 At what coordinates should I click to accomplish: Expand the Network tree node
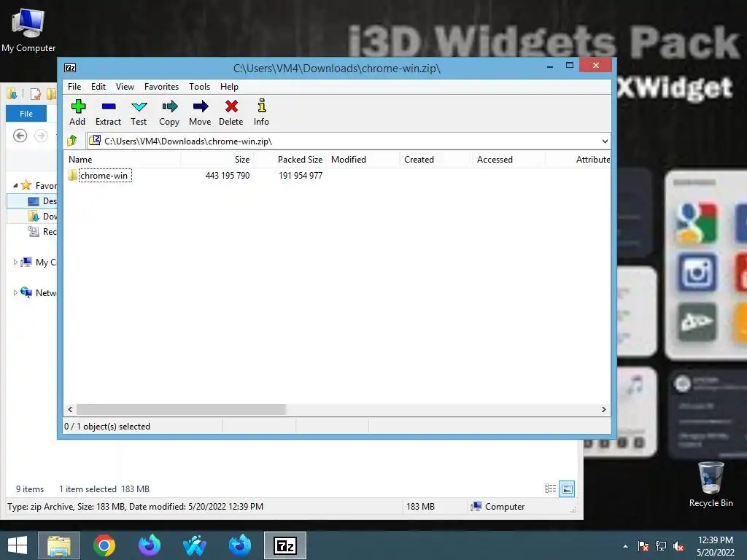click(15, 292)
